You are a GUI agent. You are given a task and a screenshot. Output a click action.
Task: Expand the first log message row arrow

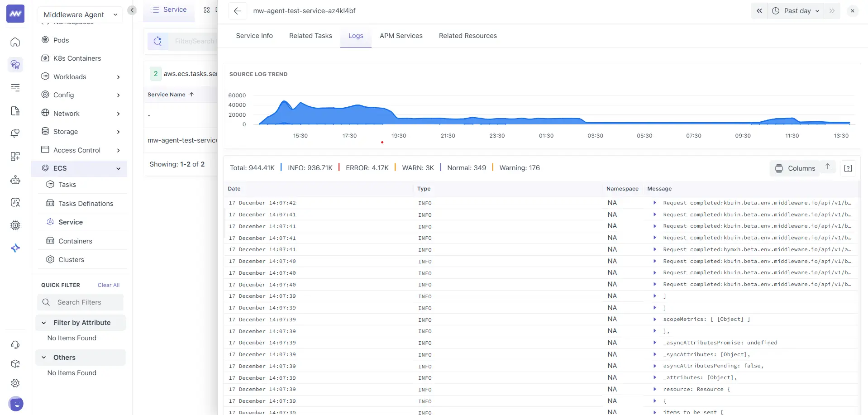655,203
